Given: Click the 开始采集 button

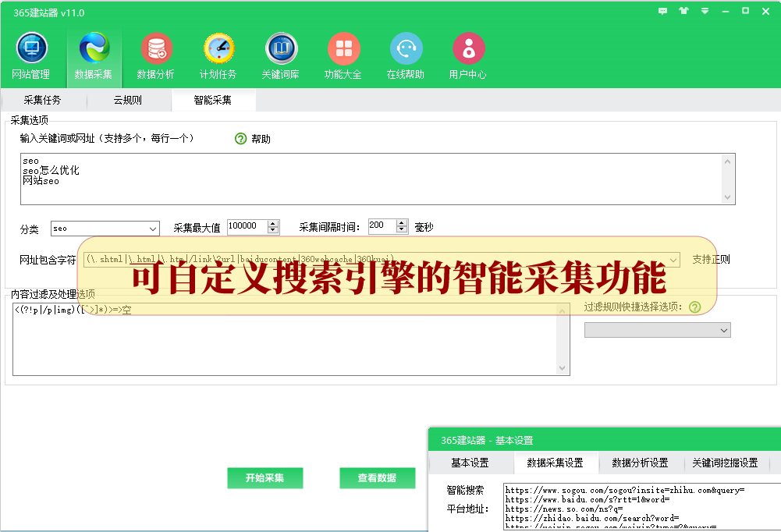Looking at the screenshot, I should point(265,478).
